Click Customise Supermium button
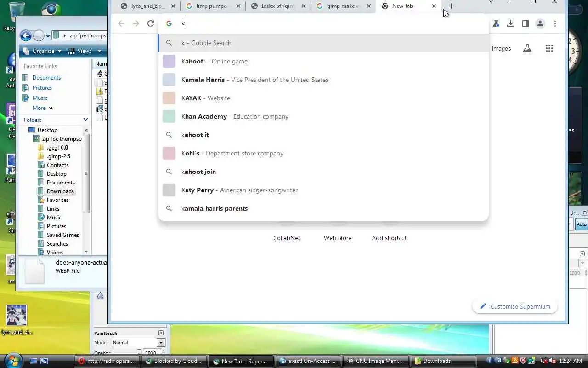588x368 pixels. [514, 306]
